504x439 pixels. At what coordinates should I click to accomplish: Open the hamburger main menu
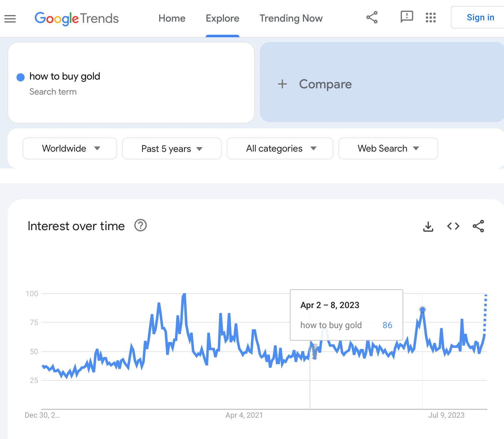10,19
